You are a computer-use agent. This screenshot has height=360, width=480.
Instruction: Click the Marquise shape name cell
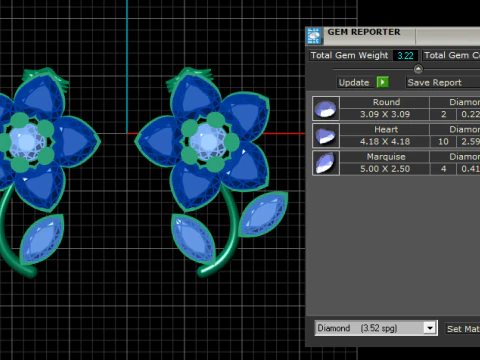pos(385,157)
